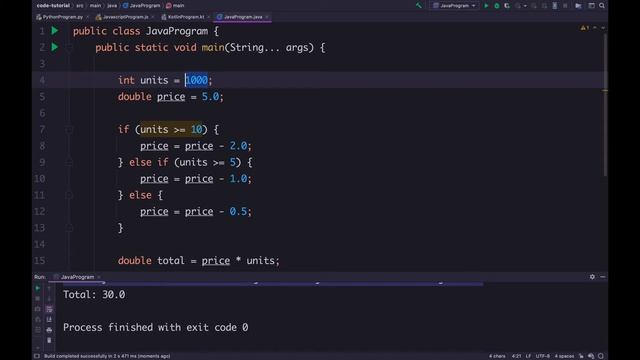Screen dimensions: 640x360
Task: Click the Build project hammer icon
Action: point(419,6)
